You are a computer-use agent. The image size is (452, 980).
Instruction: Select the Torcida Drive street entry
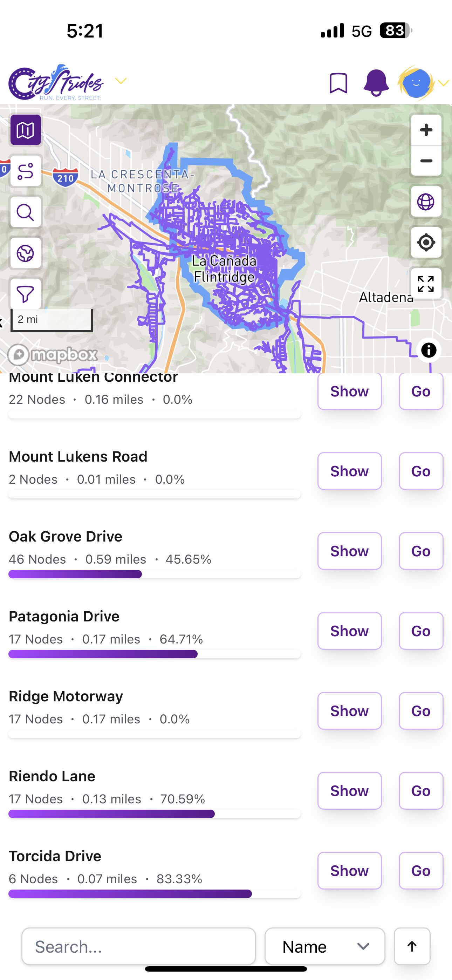[55, 856]
